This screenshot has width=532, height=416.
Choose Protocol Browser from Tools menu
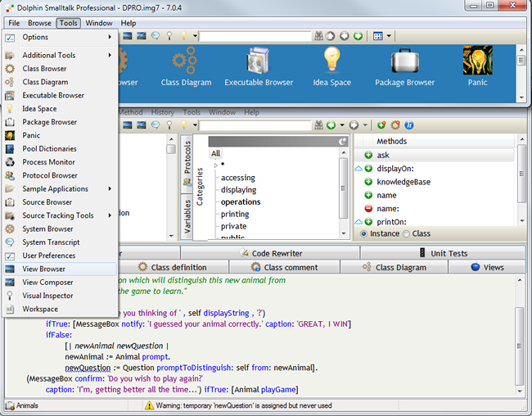[61, 175]
